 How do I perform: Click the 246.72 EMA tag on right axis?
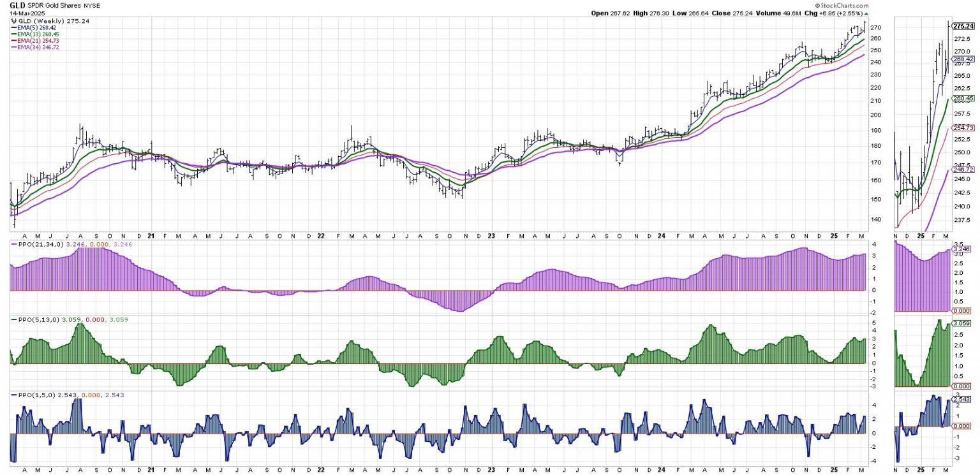click(961, 170)
